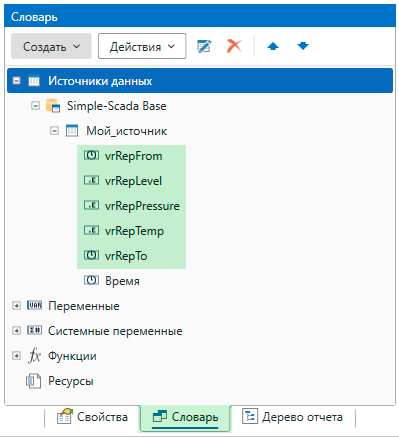This screenshot has height=437, width=399.
Task: Click the edit item pencil icon
Action: pyautogui.click(x=204, y=46)
